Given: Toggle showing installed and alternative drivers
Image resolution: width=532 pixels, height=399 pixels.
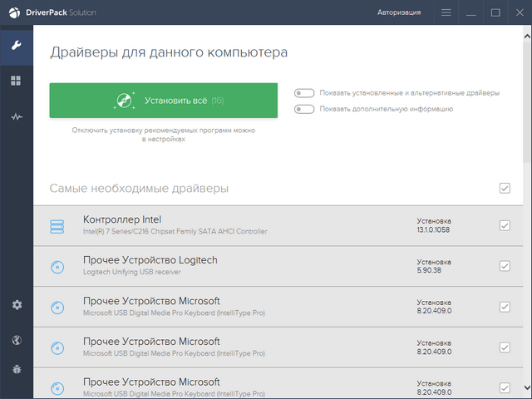Looking at the screenshot, I should (x=304, y=93).
